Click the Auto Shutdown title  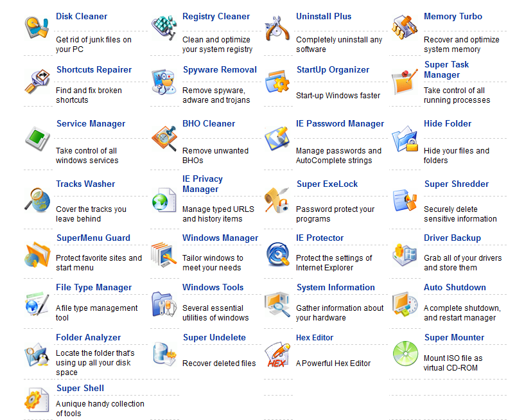455,287
